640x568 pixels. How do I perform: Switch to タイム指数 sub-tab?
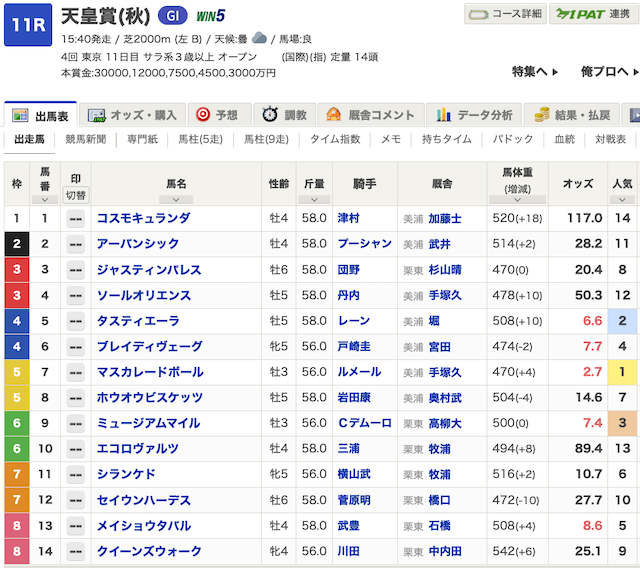coord(335,140)
